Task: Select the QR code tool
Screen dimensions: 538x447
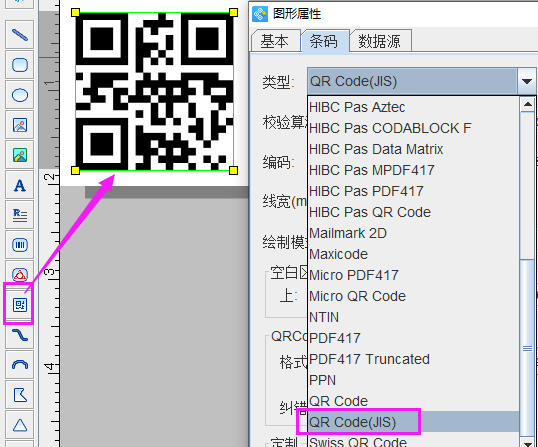Action: (x=20, y=305)
